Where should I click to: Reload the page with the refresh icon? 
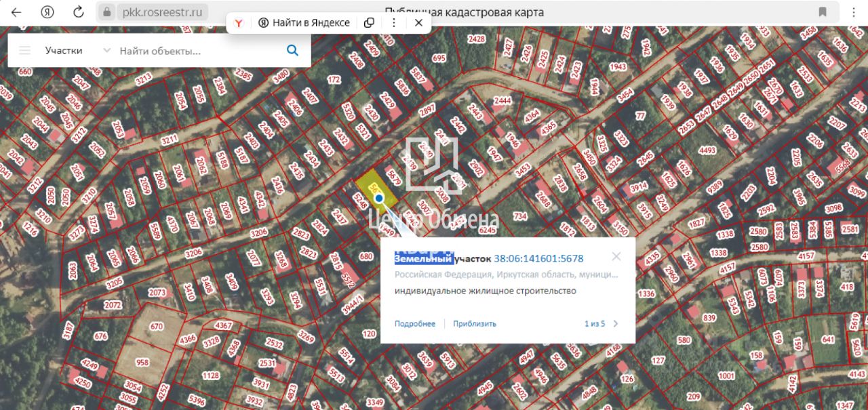(79, 12)
